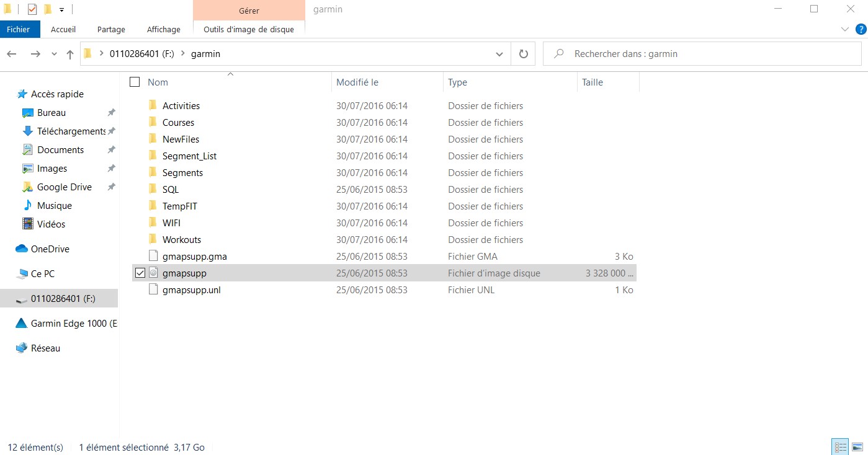Go back with the left arrow

(x=12, y=54)
